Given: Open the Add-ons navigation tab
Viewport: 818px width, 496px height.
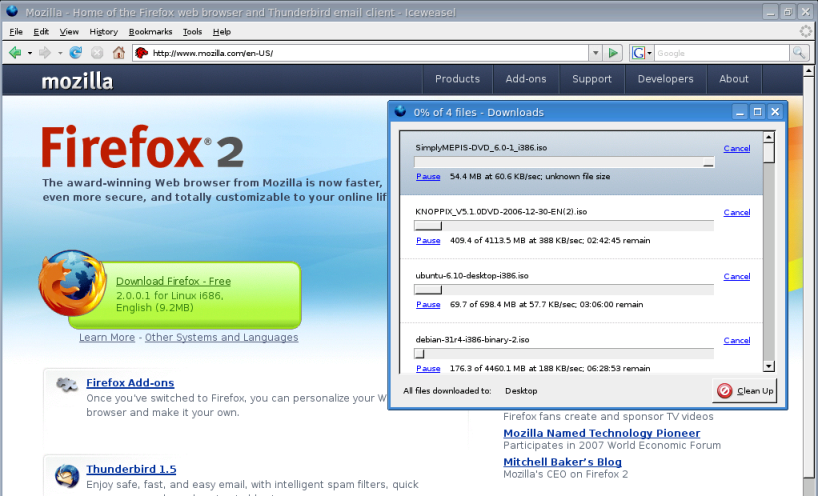Looking at the screenshot, I should coord(526,79).
